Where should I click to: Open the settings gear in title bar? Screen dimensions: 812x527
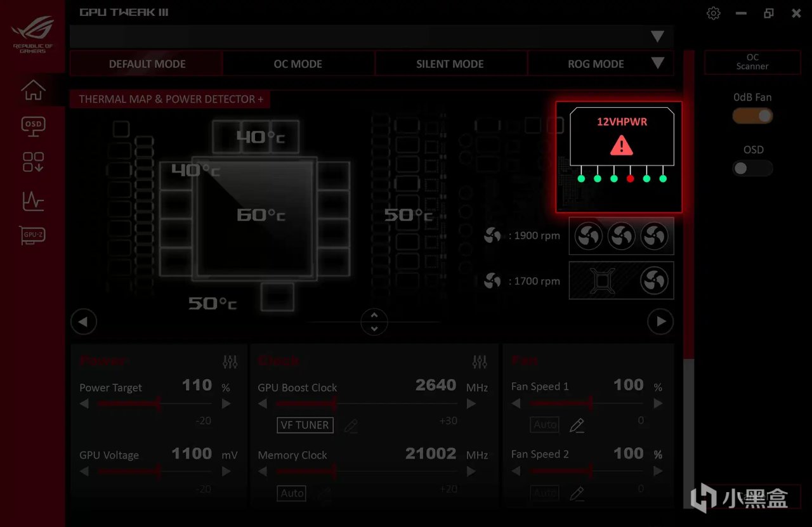(x=714, y=13)
